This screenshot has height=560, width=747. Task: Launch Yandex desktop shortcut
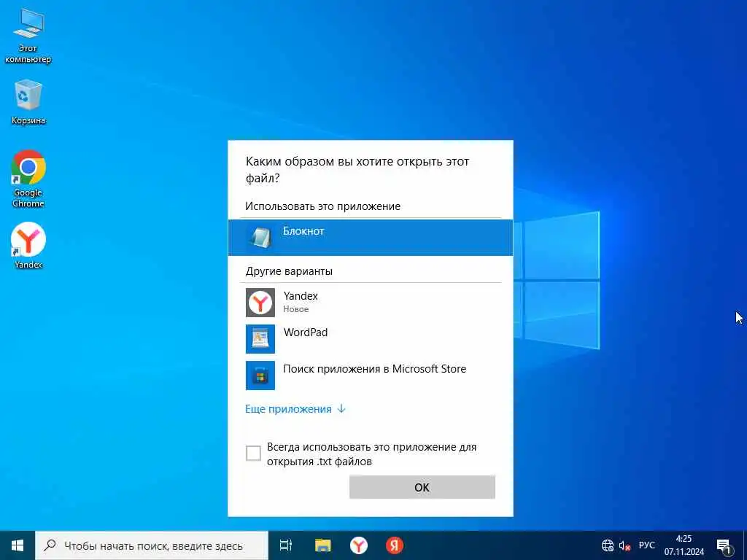28,246
